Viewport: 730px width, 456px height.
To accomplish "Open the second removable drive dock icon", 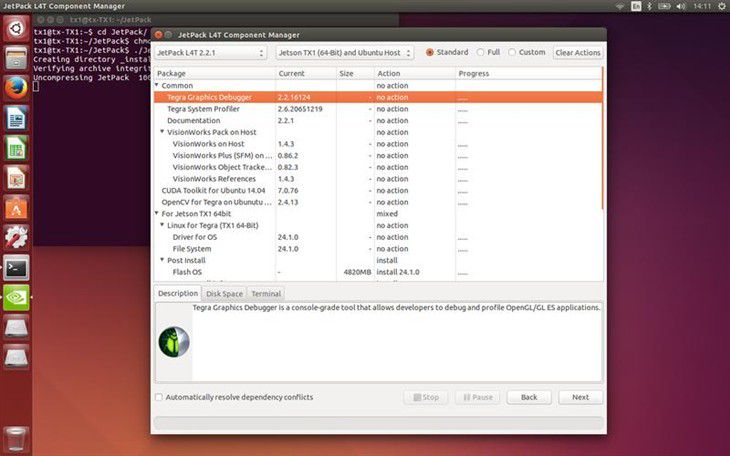I will [x=16, y=357].
